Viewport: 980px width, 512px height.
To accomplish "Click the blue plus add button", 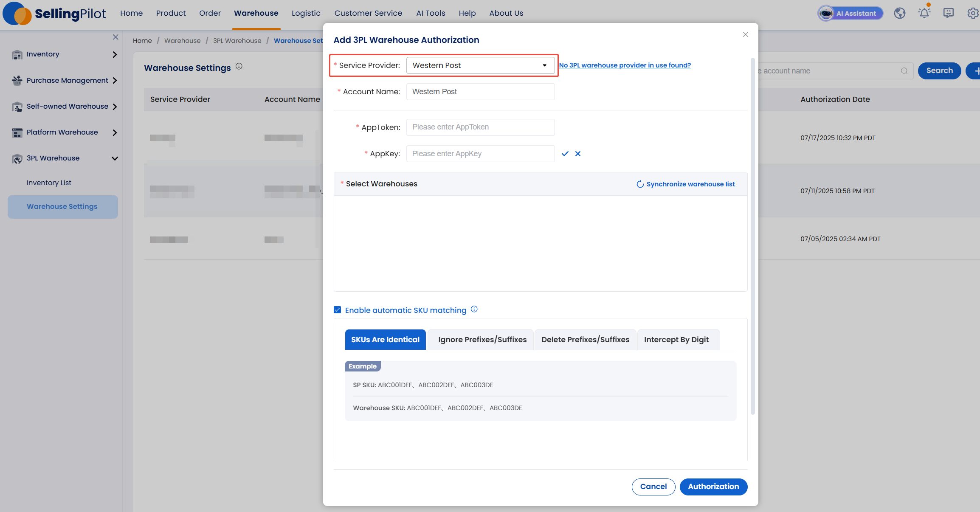I will point(975,71).
